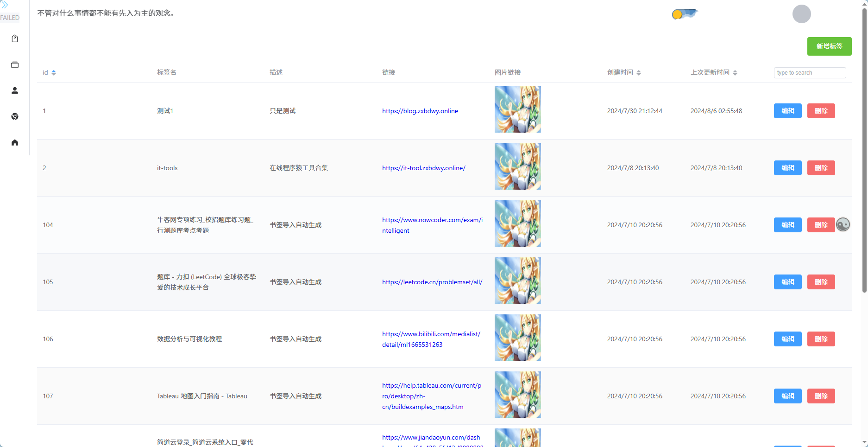Edit the 测试1 tag row

[787, 111]
